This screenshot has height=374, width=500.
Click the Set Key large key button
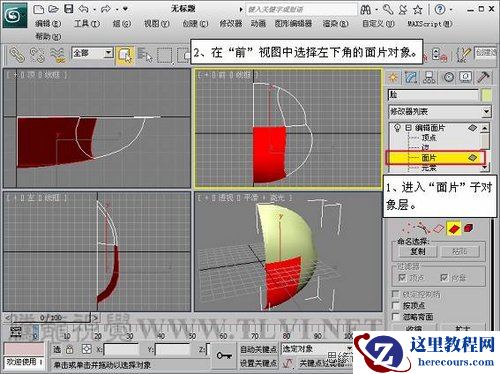[x=224, y=356]
